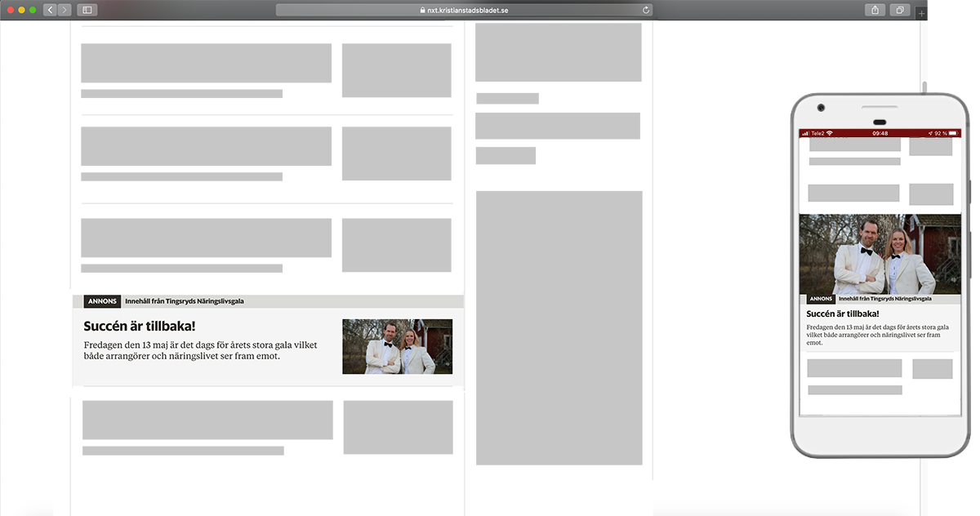Tap the large couple photo on phone
Viewport: 980px width, 516px height.
(880, 253)
